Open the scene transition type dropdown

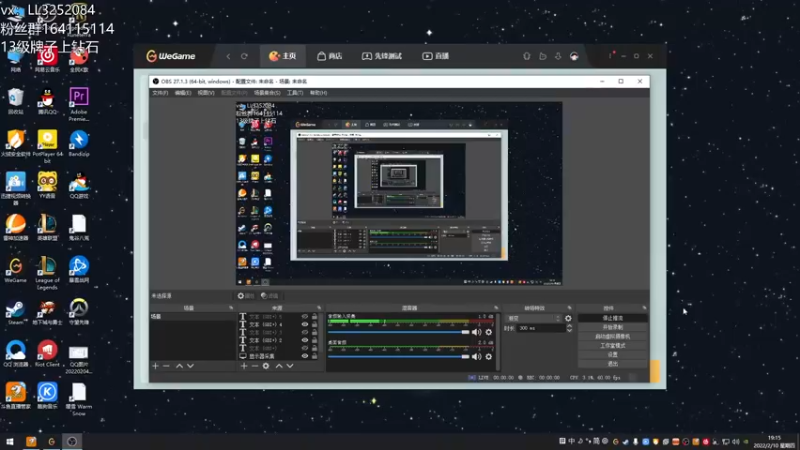click(x=533, y=318)
